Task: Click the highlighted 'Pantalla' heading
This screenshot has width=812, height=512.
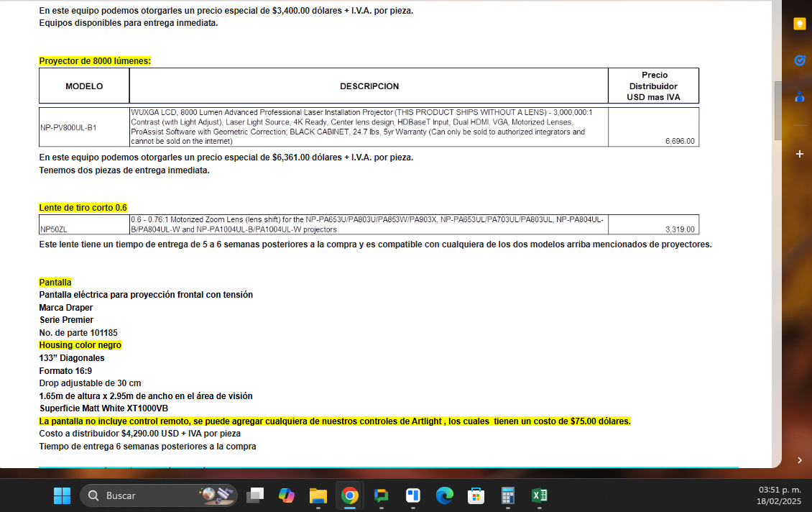Action: point(55,283)
